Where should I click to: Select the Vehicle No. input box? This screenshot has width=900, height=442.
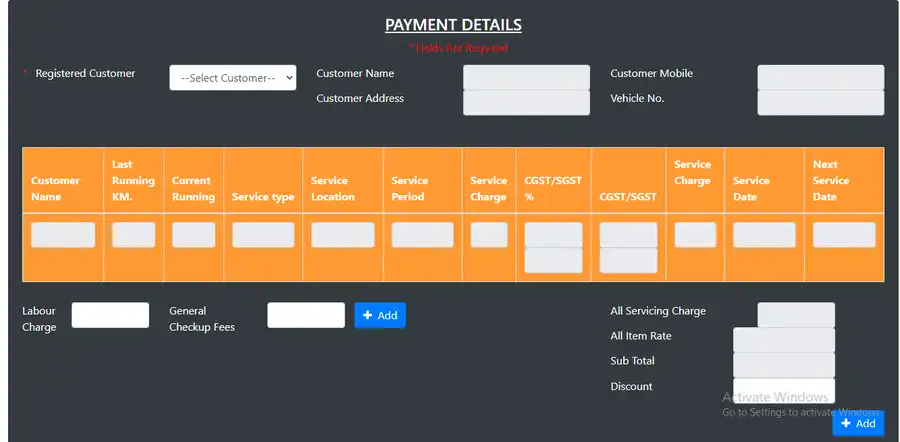820,102
